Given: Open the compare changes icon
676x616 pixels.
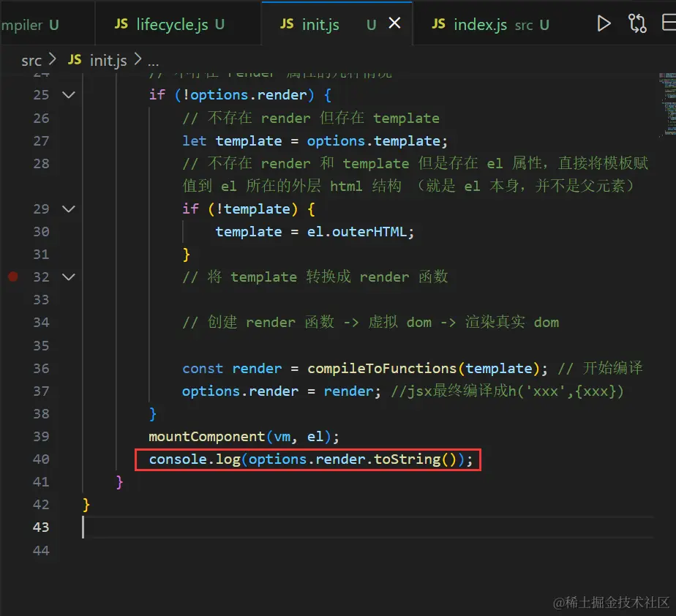Looking at the screenshot, I should pos(636,23).
